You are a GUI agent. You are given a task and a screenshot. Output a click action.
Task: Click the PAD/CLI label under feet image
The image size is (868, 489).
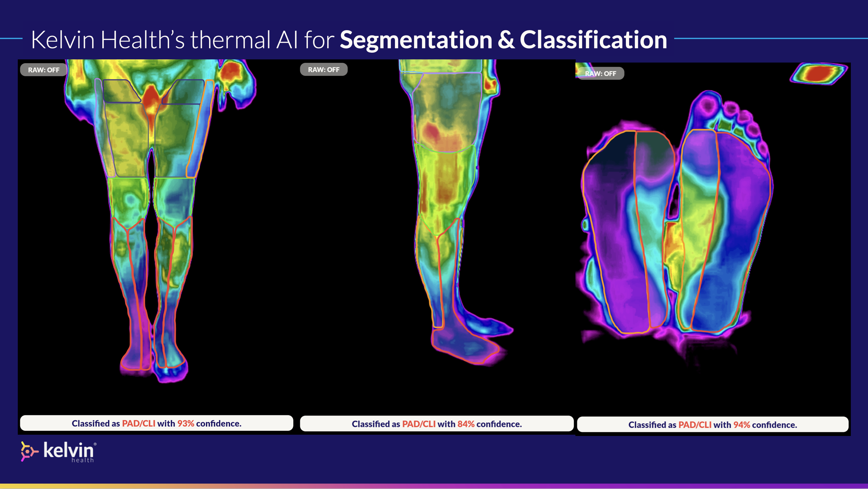(695, 425)
